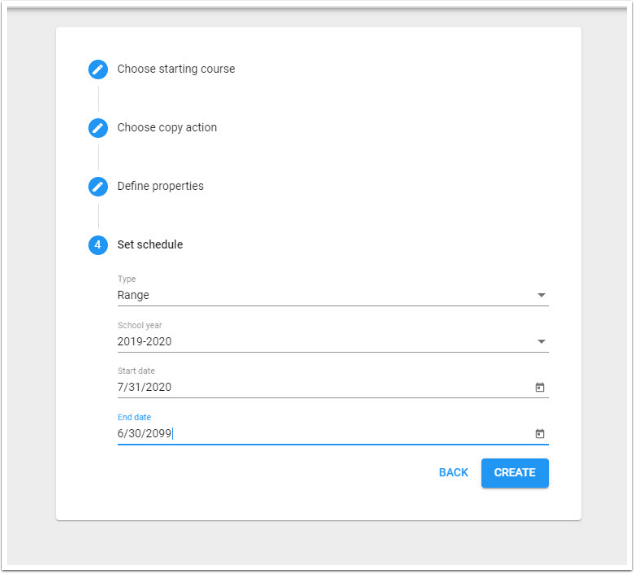Screen dimensions: 634x573
Task: Expand the Type dropdown arrow
Action: pos(541,296)
